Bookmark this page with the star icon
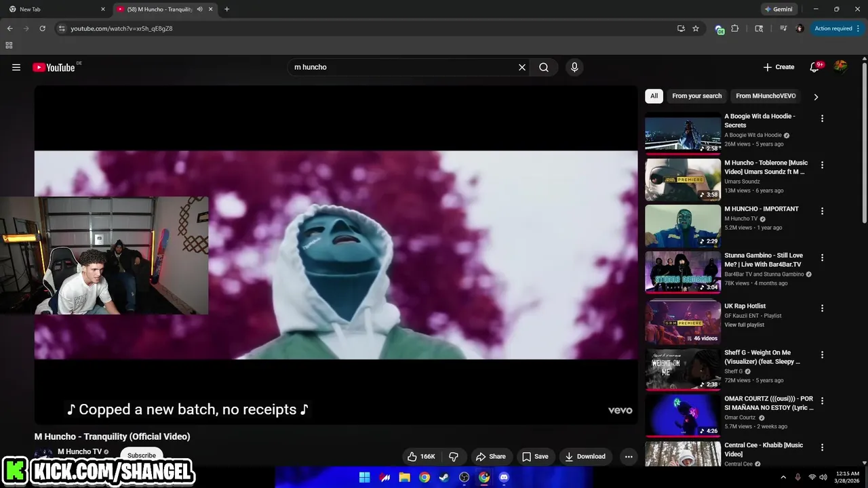The image size is (868, 488). tap(696, 28)
